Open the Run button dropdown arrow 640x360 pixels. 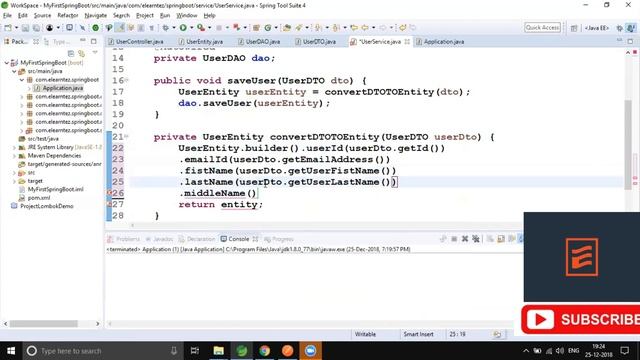coord(191,28)
